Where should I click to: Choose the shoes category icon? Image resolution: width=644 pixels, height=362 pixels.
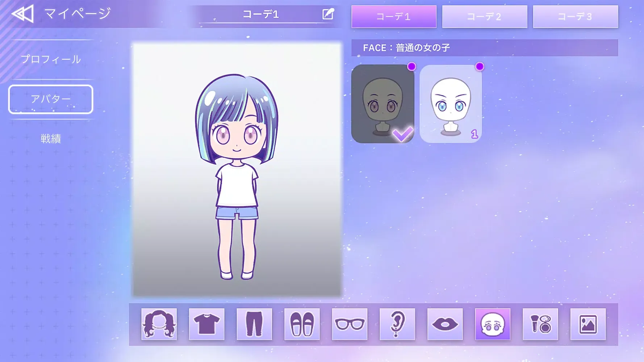tap(302, 324)
